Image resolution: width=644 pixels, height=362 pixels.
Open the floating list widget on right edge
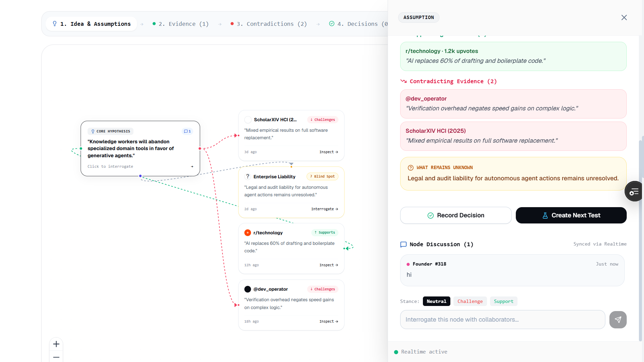634,192
